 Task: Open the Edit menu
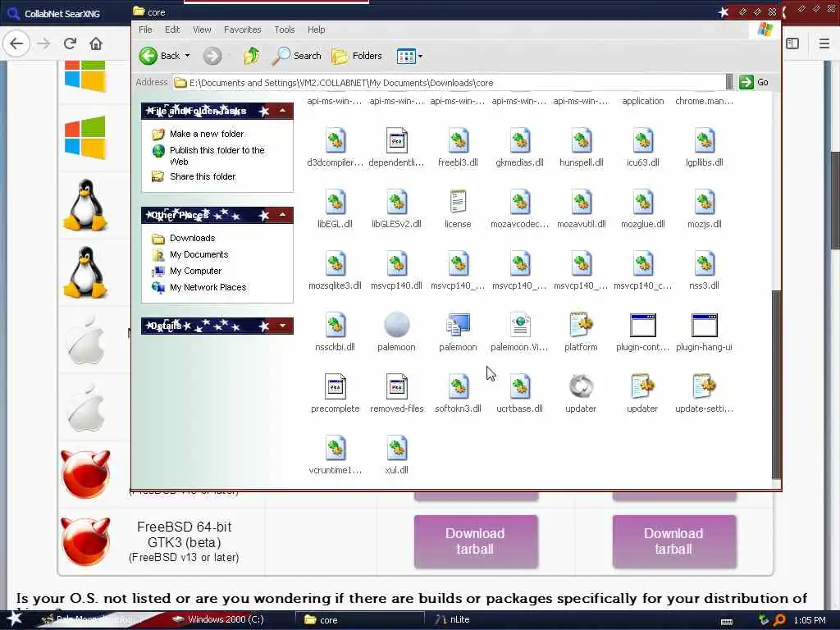pos(172,30)
